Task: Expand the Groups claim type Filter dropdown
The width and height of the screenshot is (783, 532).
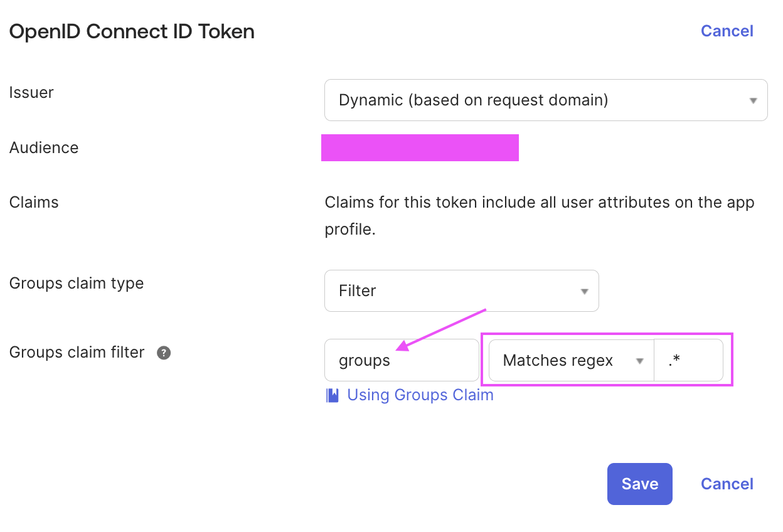Action: point(461,290)
